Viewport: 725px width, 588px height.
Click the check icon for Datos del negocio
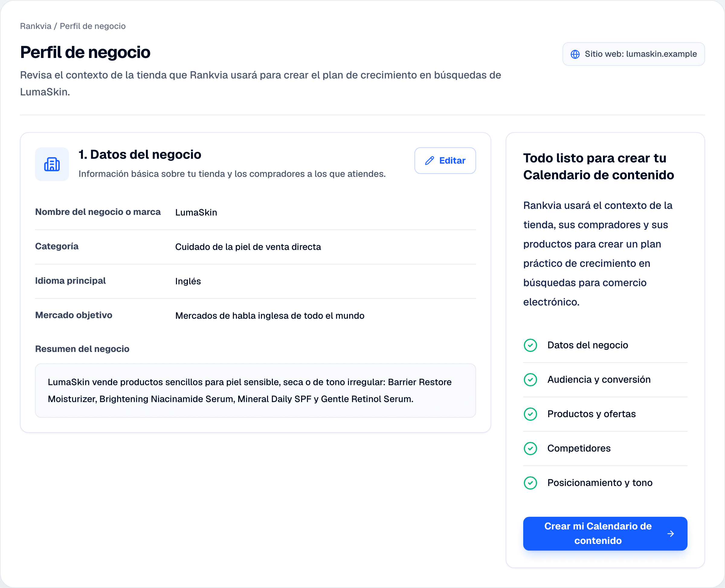(530, 345)
